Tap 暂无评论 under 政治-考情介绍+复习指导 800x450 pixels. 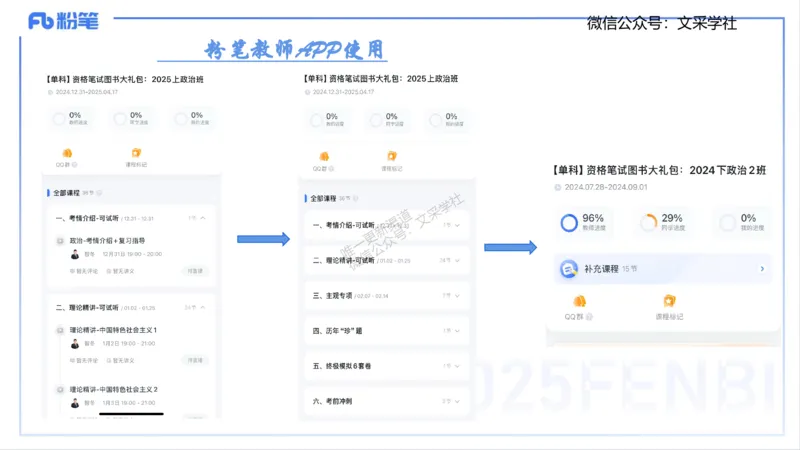pos(84,271)
